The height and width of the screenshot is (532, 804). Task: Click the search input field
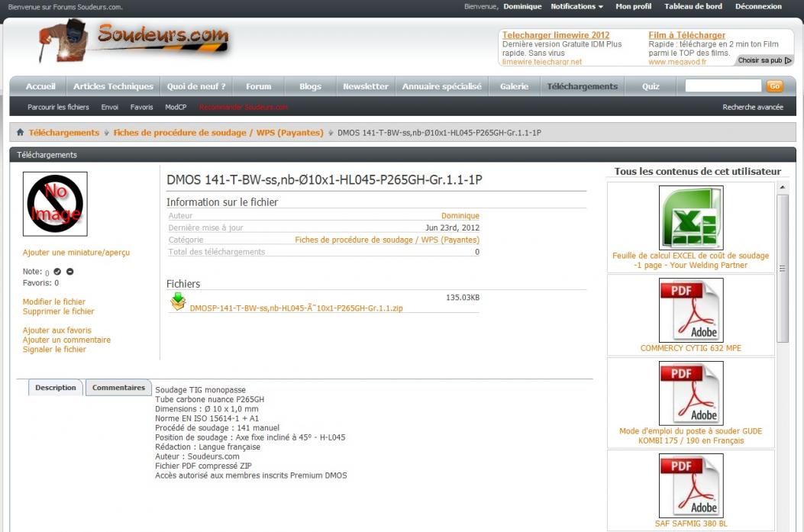[722, 86]
